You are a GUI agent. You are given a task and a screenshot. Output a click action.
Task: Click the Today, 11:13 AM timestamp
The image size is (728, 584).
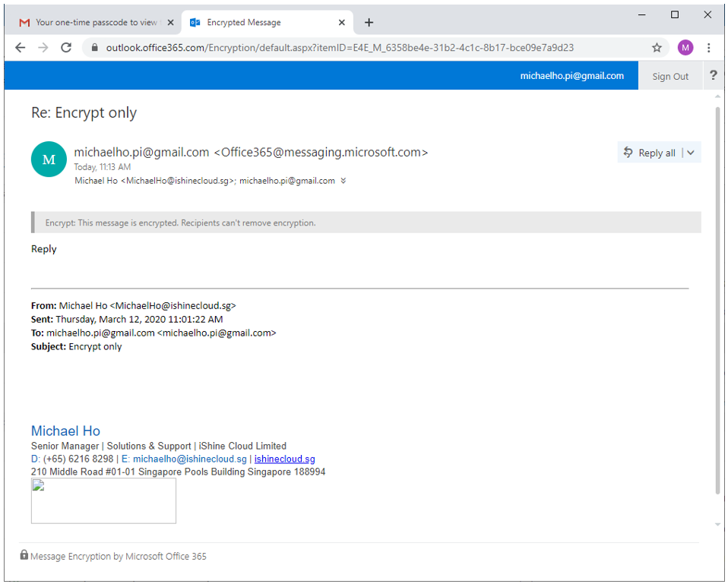pos(102,166)
